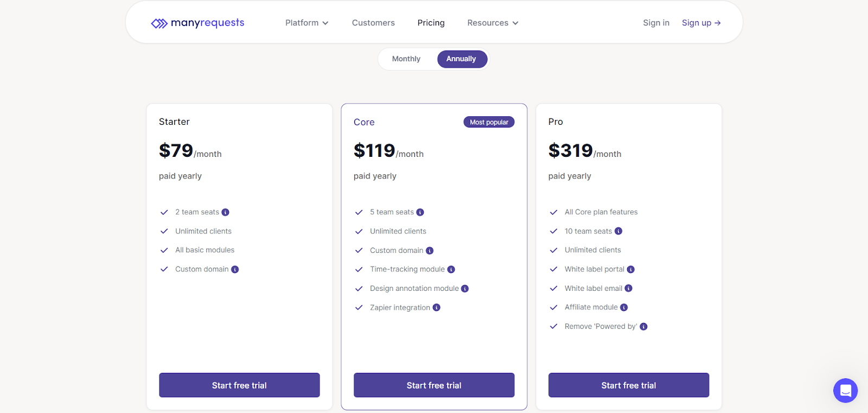Toggle info for Affiliate module on Pro plan
Image resolution: width=868 pixels, height=413 pixels.
624,307
